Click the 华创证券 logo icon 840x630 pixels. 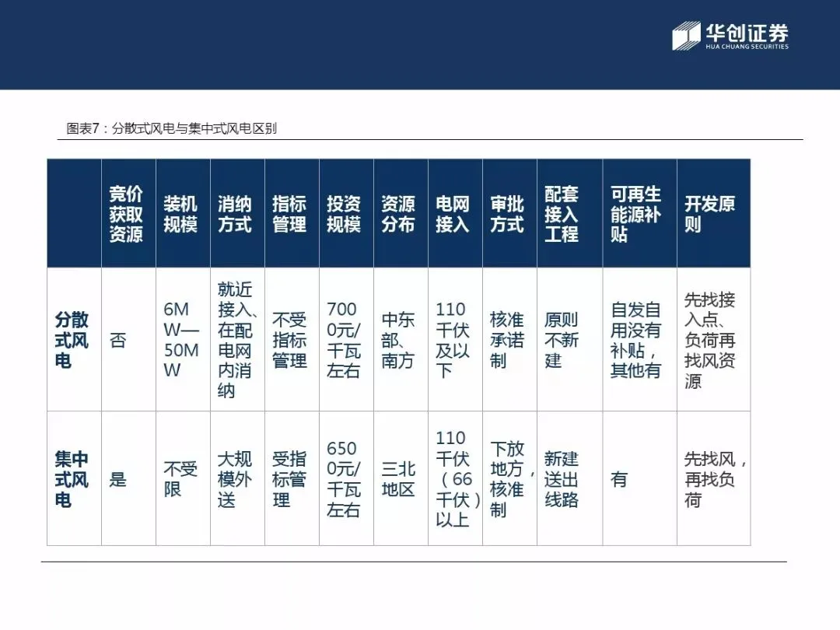pyautogui.click(x=686, y=36)
